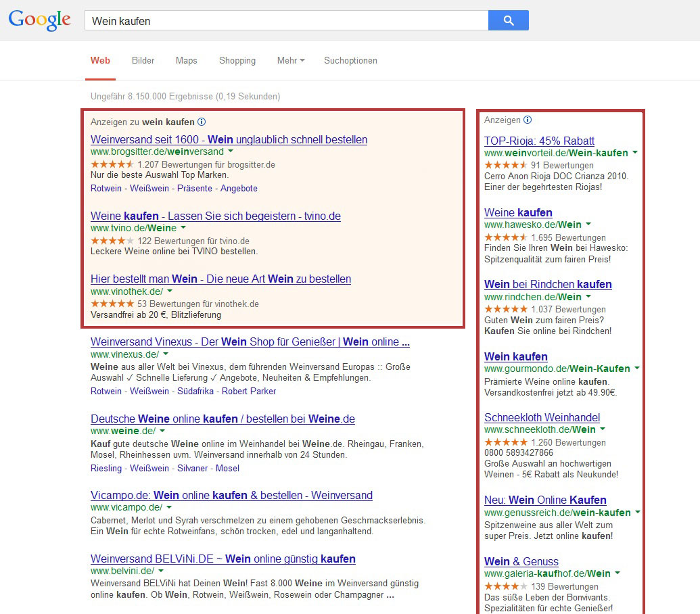The width and height of the screenshot is (700, 614).
Task: Expand arrow next to www.tvino.de/Weine
Action: point(183,228)
